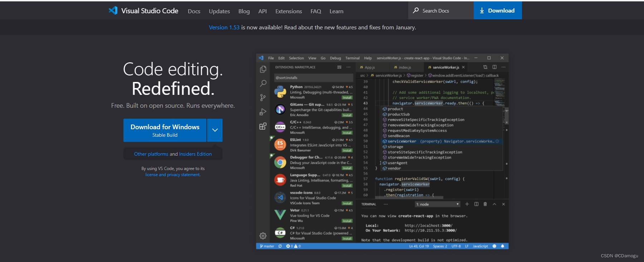The height and width of the screenshot is (262, 644).
Task: Close the serviceWorker.js tab
Action: tap(463, 67)
